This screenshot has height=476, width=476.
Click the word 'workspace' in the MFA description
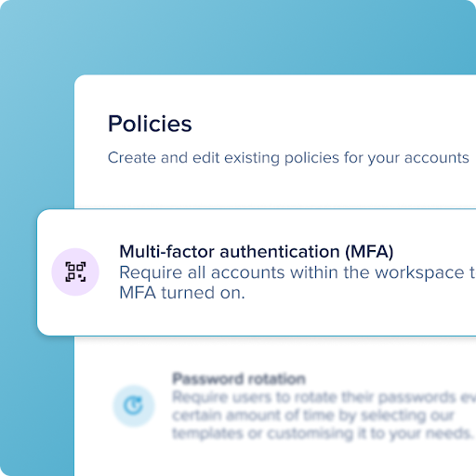(x=419, y=273)
